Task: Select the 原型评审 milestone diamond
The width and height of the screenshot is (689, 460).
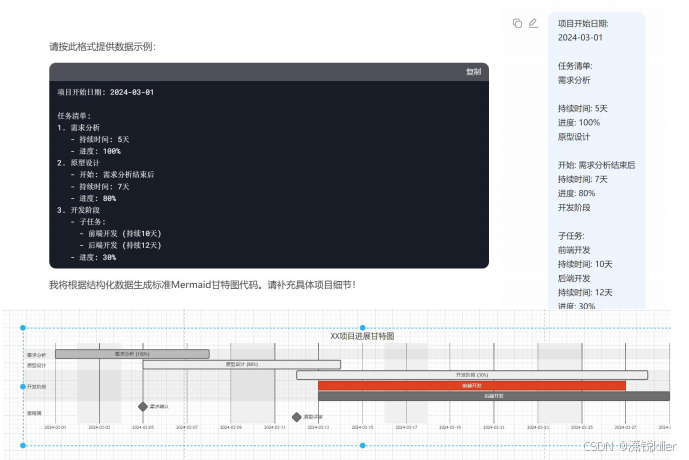Action: click(x=297, y=417)
